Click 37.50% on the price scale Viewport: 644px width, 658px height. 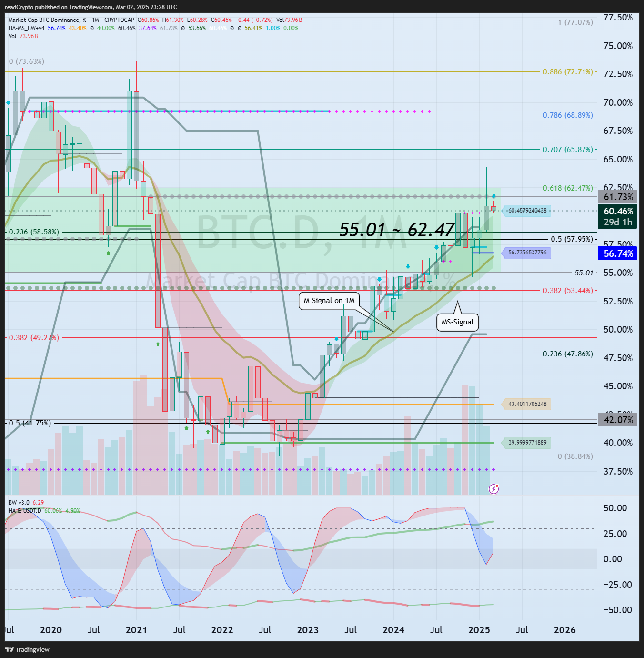(x=618, y=471)
